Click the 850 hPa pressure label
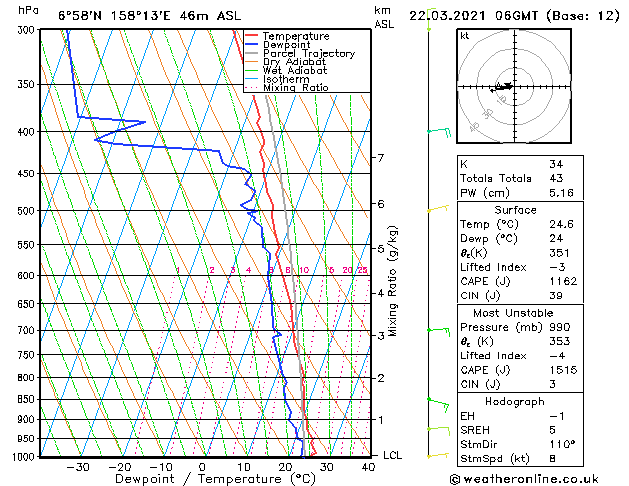 pos(28,399)
